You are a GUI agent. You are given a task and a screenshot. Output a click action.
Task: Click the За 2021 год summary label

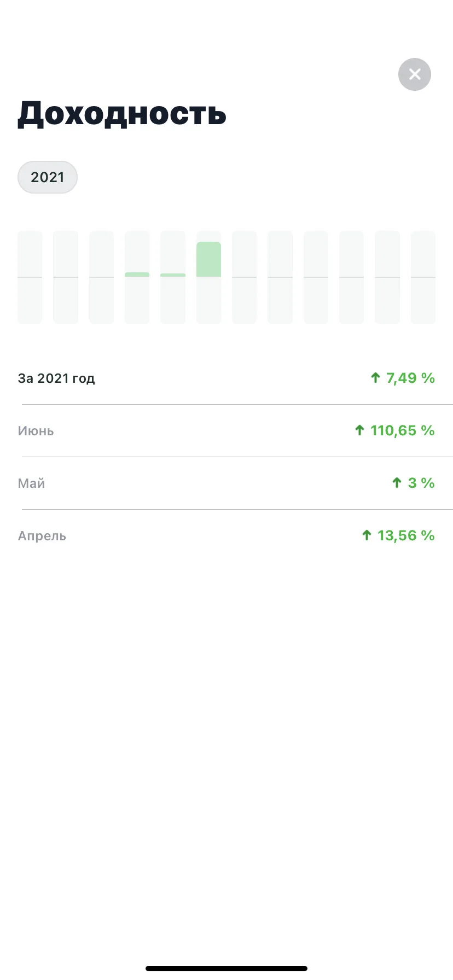tap(56, 378)
